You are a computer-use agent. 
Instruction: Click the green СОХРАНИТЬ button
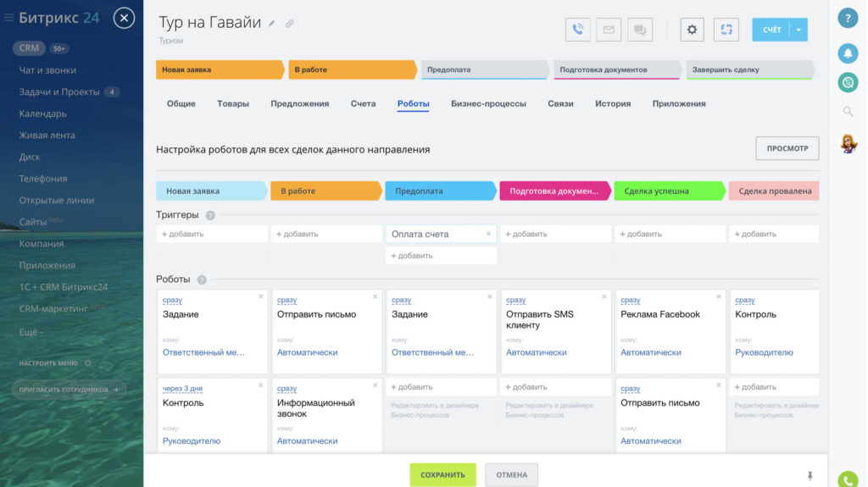pyautogui.click(x=442, y=474)
